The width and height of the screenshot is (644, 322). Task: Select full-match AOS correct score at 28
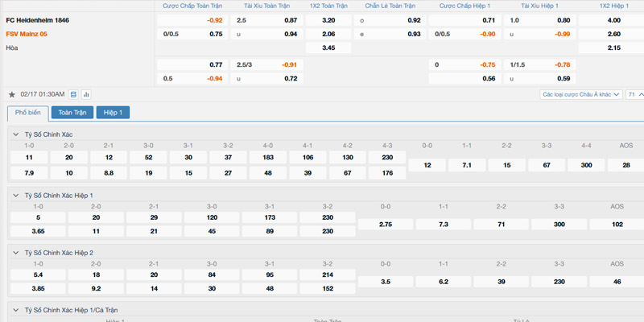pos(626,165)
